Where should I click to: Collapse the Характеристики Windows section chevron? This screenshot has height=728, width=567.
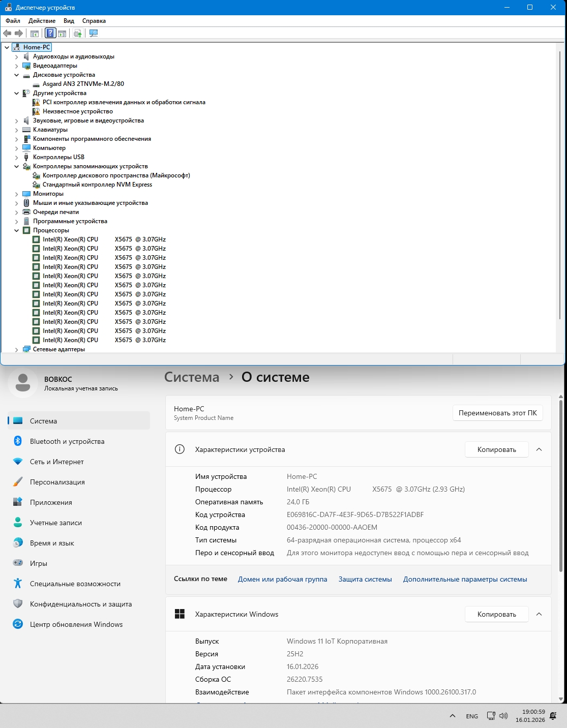[x=539, y=614]
